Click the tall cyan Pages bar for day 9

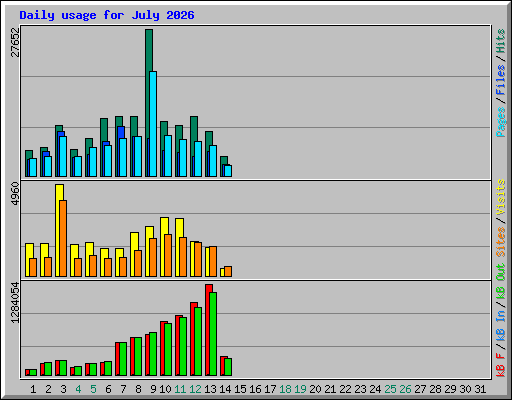point(153,124)
